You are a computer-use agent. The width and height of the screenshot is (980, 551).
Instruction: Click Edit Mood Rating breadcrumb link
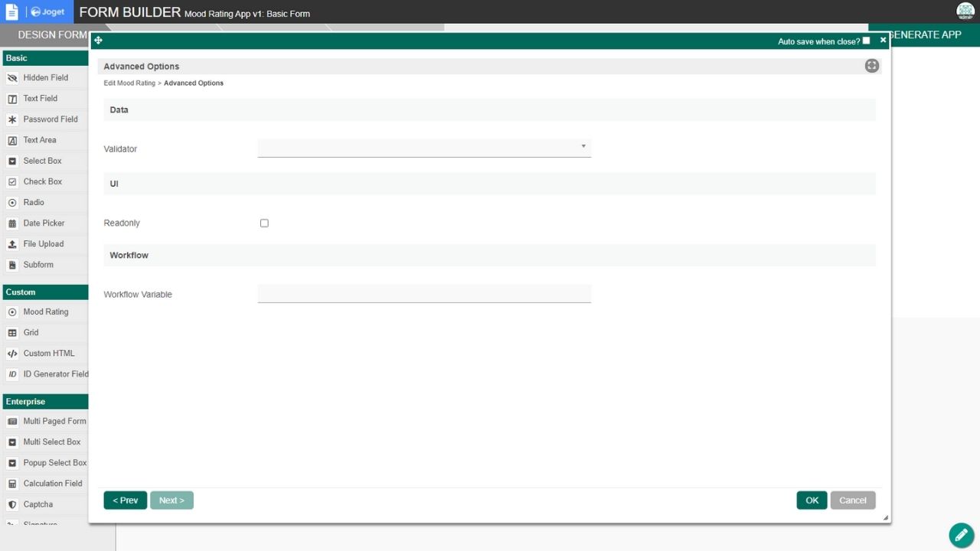(x=129, y=83)
